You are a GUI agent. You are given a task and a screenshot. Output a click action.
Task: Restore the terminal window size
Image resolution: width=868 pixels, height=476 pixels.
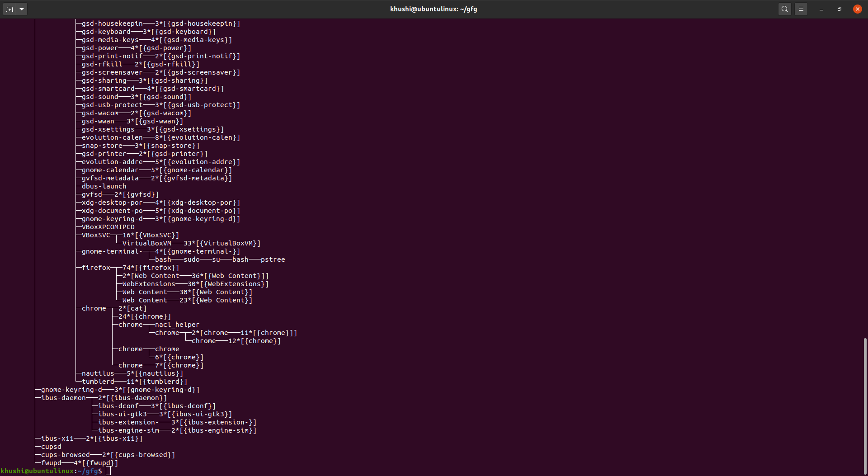pyautogui.click(x=840, y=9)
